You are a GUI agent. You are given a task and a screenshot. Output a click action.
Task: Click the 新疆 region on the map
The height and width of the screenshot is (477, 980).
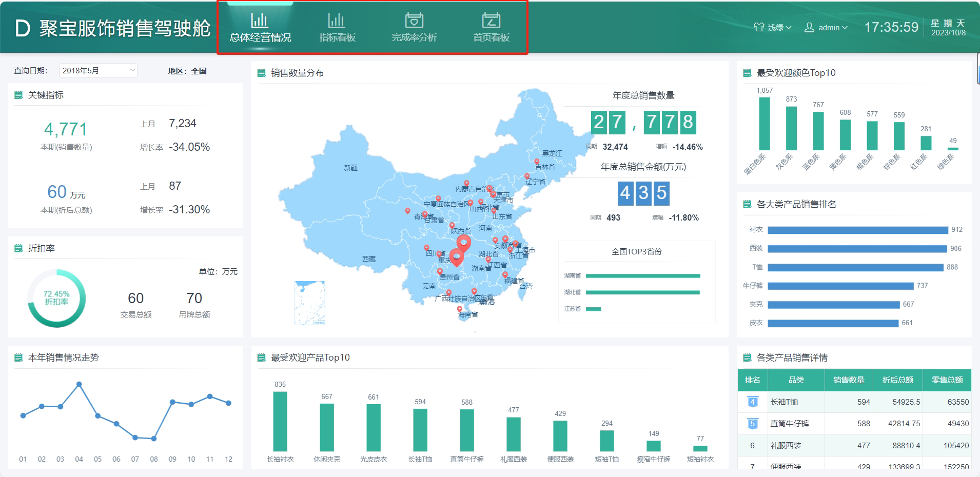click(x=351, y=168)
